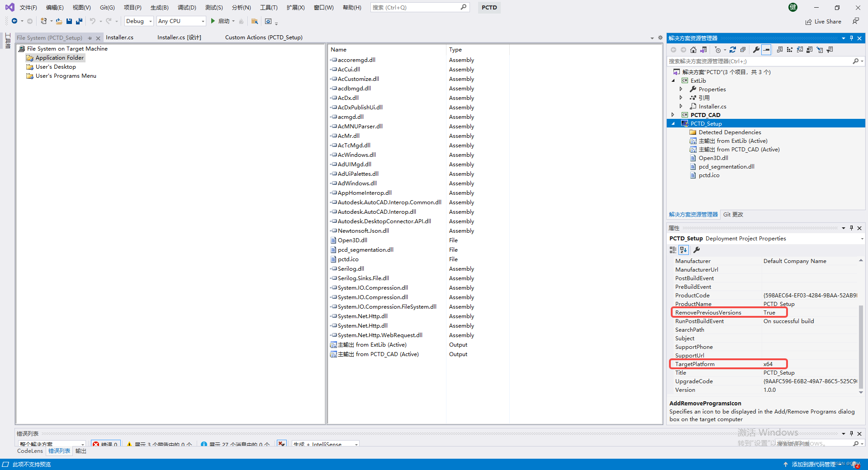The image size is (868, 470).
Task: Open the 调试(D) debug menu
Action: pos(187,7)
